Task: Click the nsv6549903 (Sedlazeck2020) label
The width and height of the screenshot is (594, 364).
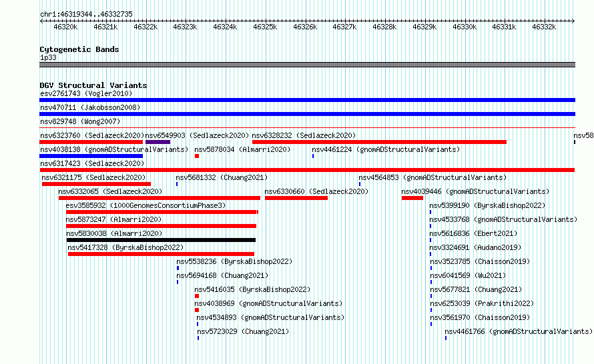Action: point(197,135)
